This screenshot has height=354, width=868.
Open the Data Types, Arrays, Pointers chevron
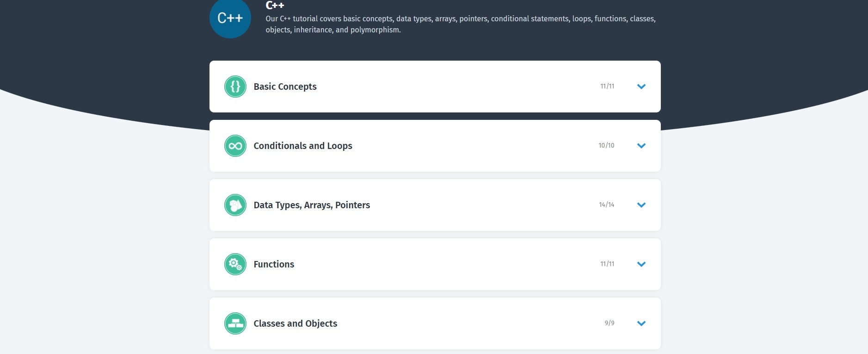click(x=641, y=205)
